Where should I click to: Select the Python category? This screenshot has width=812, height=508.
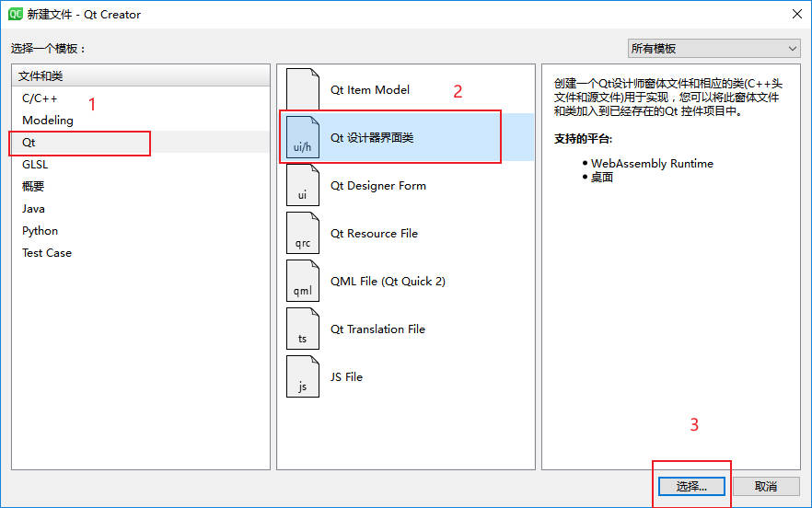point(140,231)
